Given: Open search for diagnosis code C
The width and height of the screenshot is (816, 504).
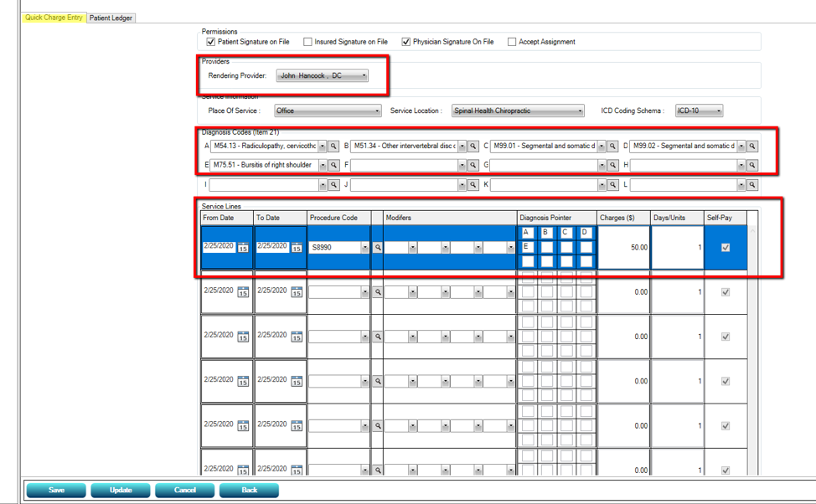Looking at the screenshot, I should [613, 147].
